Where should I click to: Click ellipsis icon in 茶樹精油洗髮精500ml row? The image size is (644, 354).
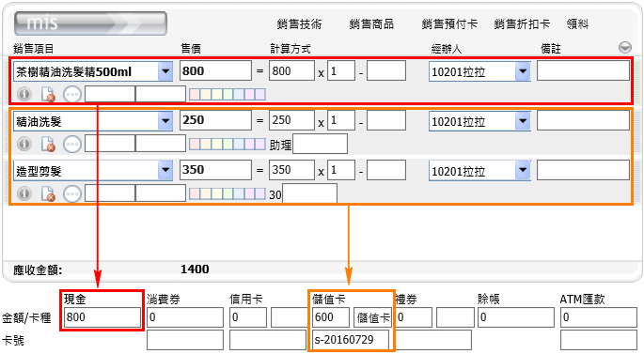[72, 94]
